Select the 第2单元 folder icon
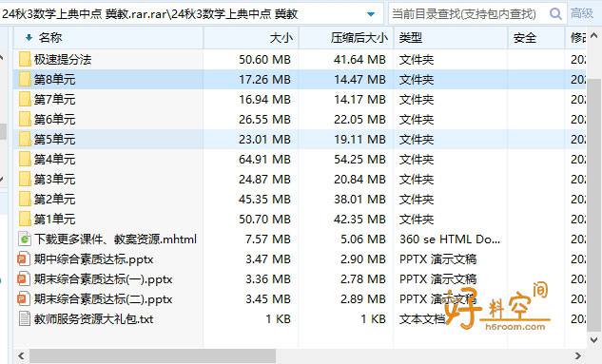Image resolution: width=602 pixels, height=364 pixels. tap(25, 199)
